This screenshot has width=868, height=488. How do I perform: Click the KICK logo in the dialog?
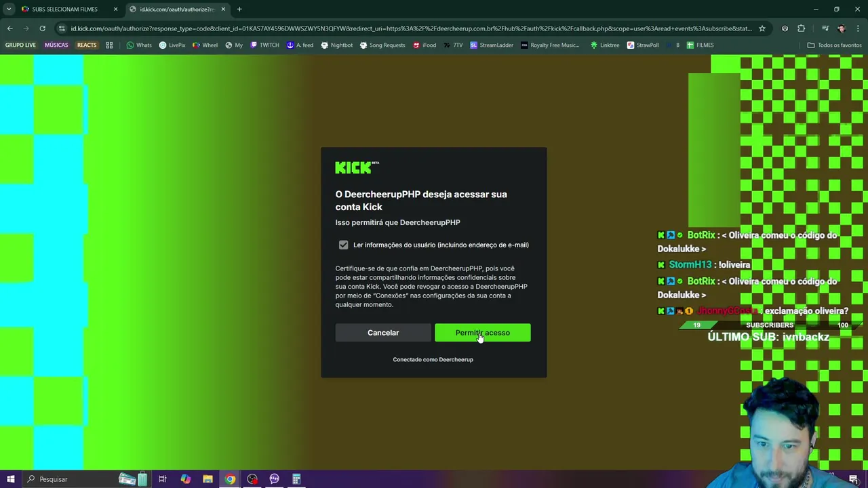coord(357,167)
